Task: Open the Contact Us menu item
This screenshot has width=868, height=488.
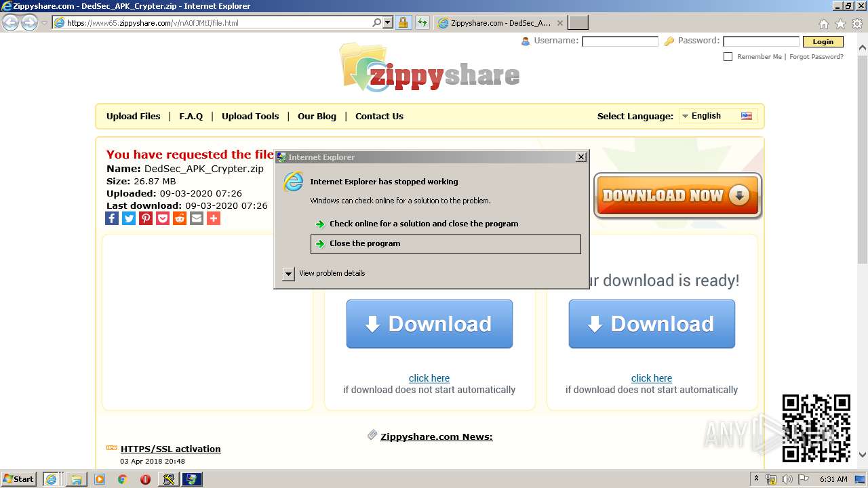Action: pos(379,116)
